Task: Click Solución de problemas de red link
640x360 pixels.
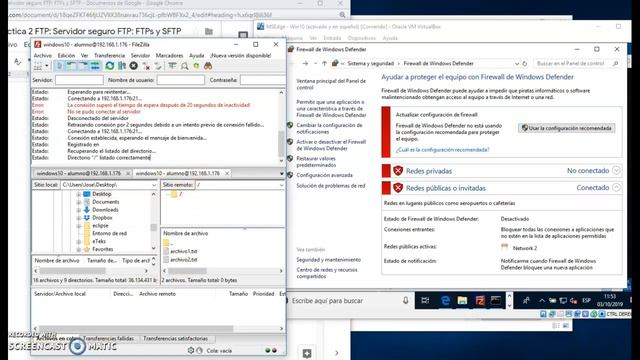Action: tap(331, 186)
